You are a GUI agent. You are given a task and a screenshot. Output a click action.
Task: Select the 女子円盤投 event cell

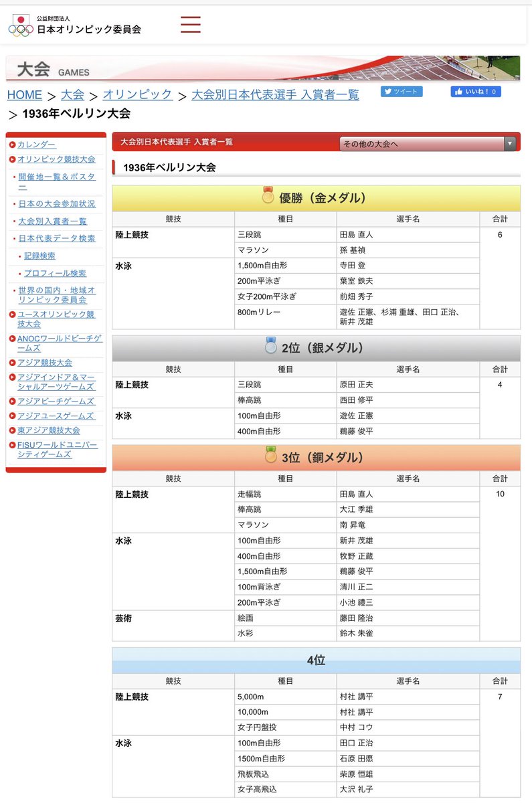pos(286,727)
